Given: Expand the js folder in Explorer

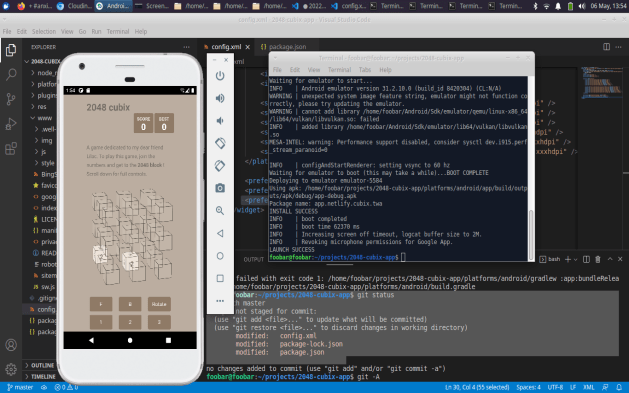Looking at the screenshot, I should [43, 152].
